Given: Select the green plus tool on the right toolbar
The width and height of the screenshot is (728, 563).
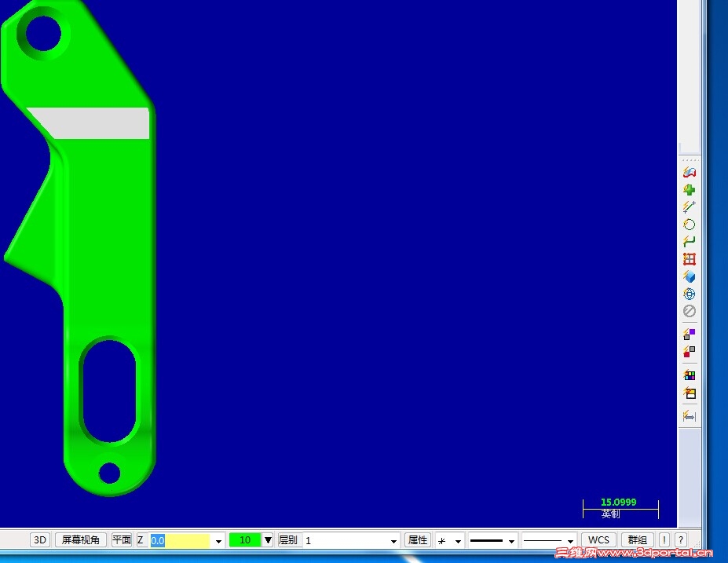Looking at the screenshot, I should pyautogui.click(x=689, y=189).
